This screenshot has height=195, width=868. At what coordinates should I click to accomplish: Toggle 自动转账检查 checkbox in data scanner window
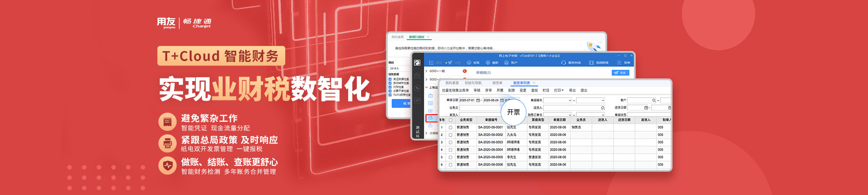pos(390,83)
